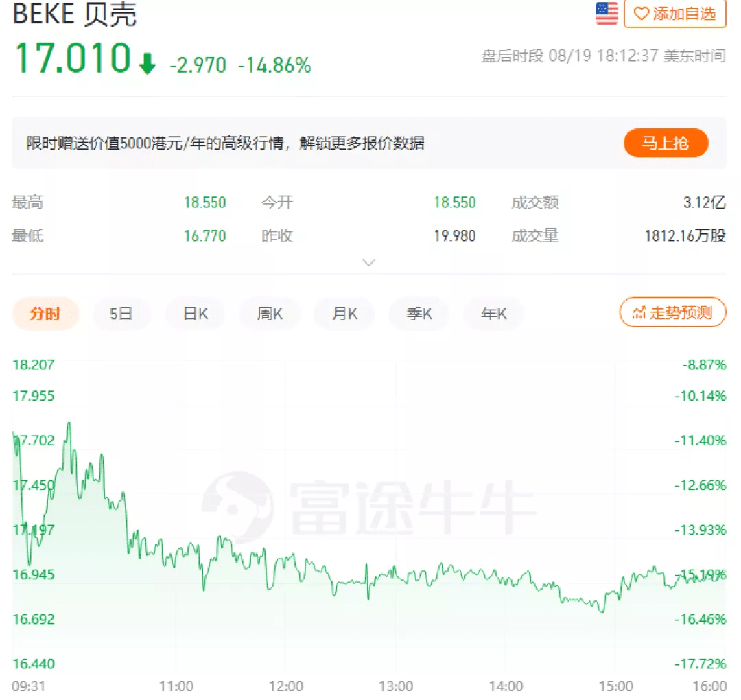Click the -8.87% percent axis label
Viewport: 741px width, 700px height.
point(704,365)
